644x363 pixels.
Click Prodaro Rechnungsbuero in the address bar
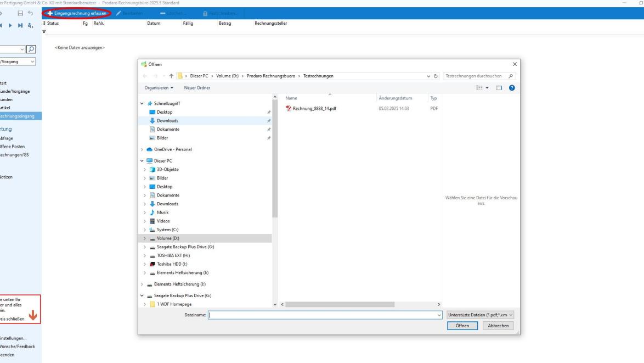(270, 76)
